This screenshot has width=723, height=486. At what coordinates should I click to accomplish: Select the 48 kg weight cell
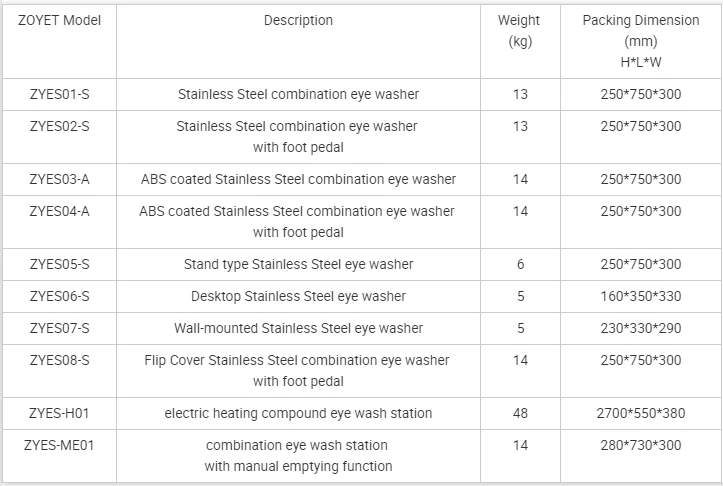pyautogui.click(x=519, y=413)
